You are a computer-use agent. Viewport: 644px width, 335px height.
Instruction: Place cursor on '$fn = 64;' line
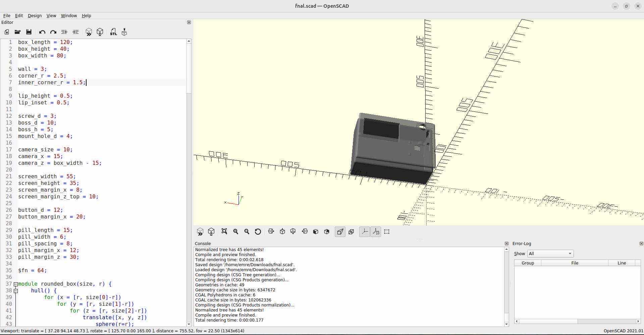(33, 271)
